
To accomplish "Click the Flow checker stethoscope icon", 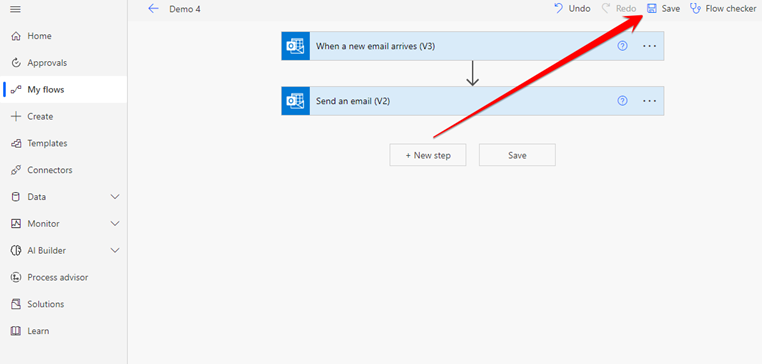I will coord(695,8).
